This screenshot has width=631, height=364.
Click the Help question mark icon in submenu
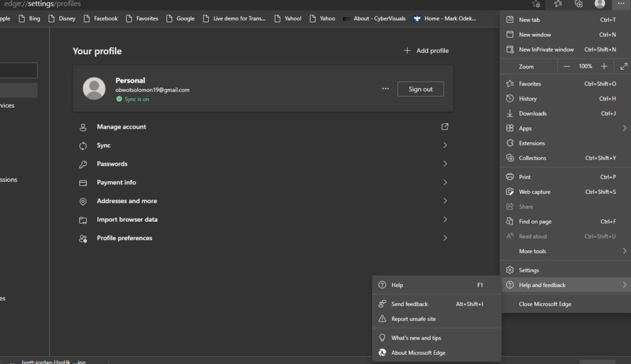pyautogui.click(x=382, y=285)
